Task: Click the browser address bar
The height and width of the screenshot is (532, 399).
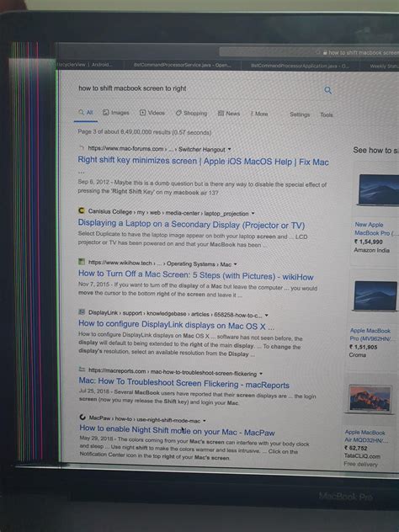Action: 309,52
